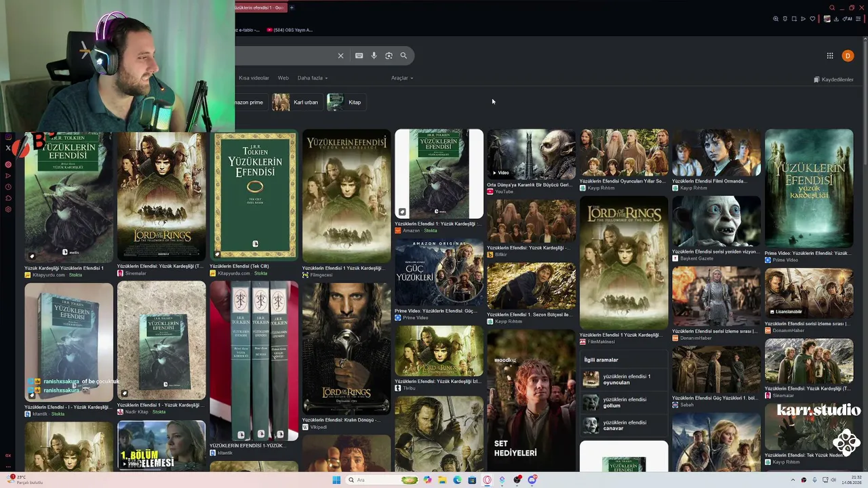Image resolution: width=868 pixels, height=488 pixels.
Task: Click the Google search input field
Action: pos(285,56)
